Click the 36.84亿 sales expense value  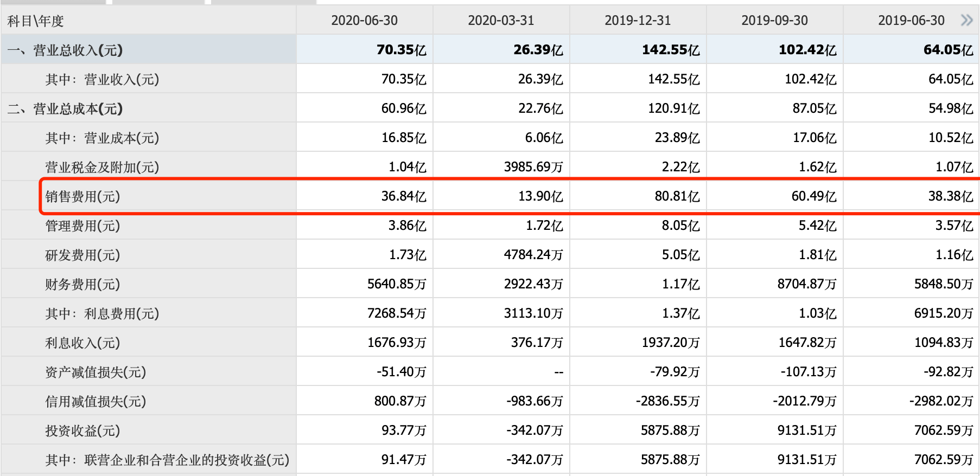pyautogui.click(x=404, y=196)
